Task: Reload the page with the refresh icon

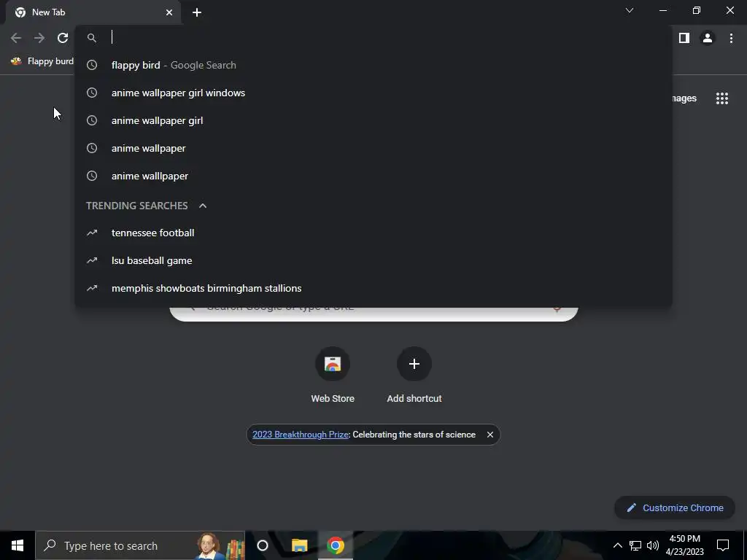Action: click(63, 38)
